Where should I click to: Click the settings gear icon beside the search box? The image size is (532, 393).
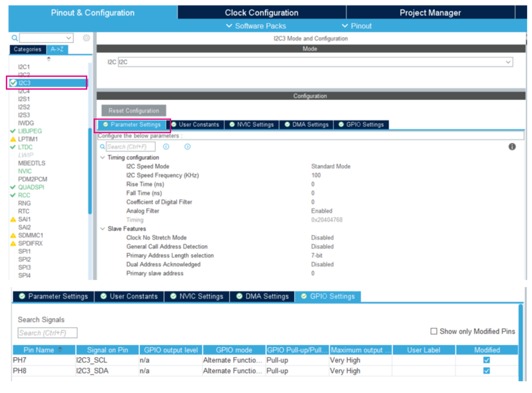(87, 38)
